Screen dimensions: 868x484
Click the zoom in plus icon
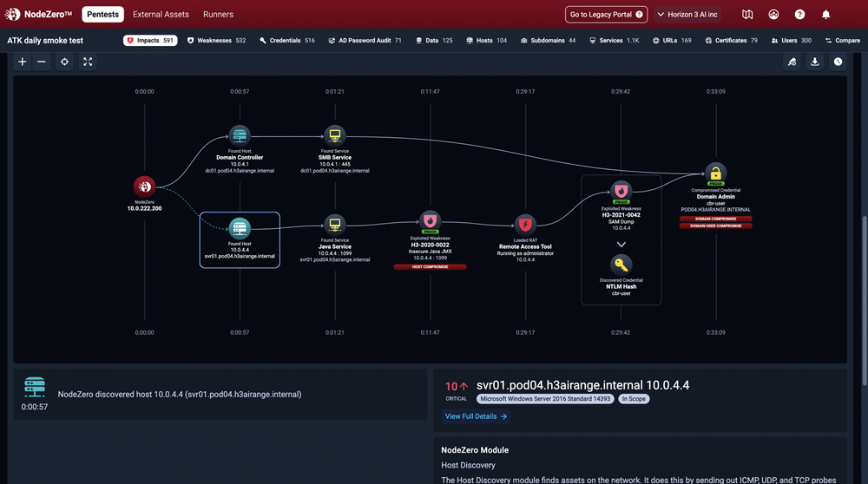23,62
